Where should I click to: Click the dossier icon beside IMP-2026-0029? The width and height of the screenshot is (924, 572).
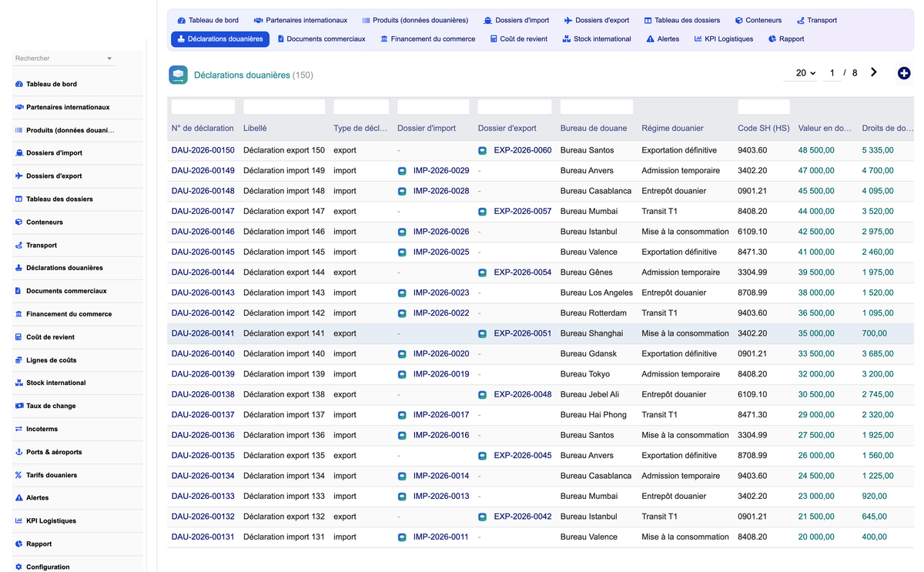pyautogui.click(x=402, y=171)
